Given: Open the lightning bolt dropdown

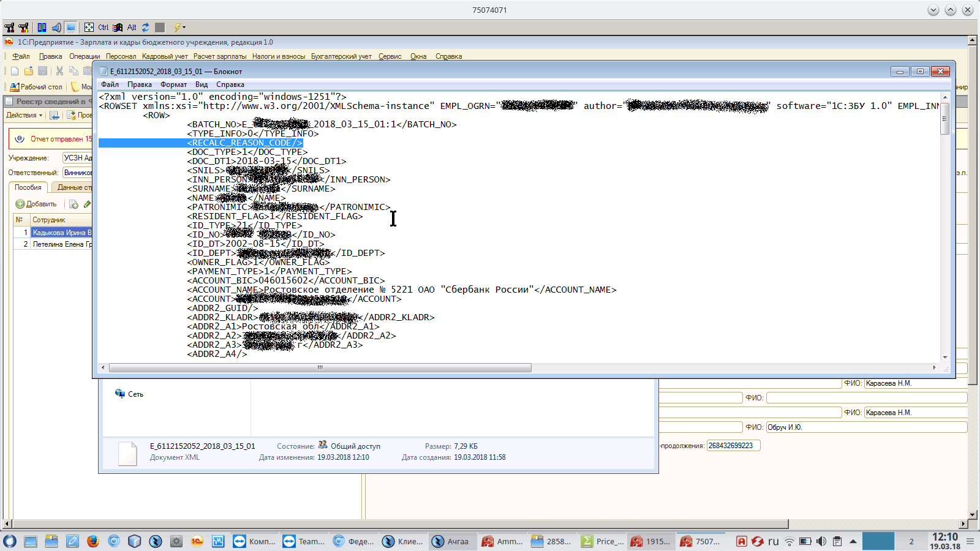Looking at the screenshot, I should 179,27.
